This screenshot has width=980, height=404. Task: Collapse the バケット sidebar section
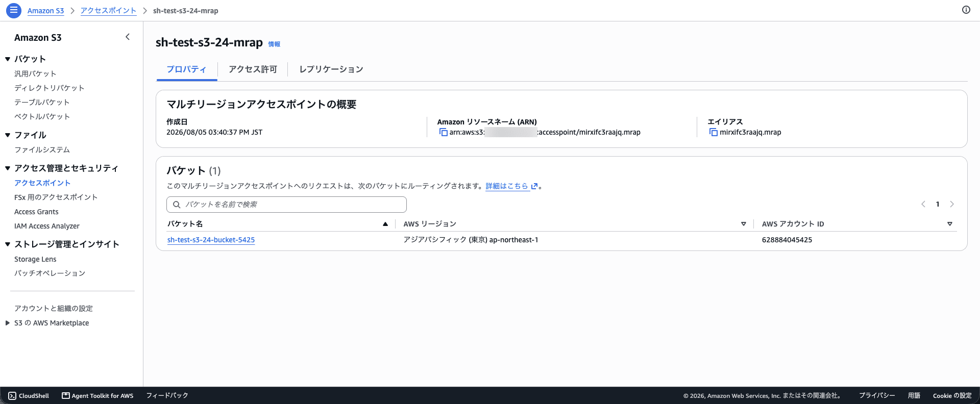tap(8, 59)
